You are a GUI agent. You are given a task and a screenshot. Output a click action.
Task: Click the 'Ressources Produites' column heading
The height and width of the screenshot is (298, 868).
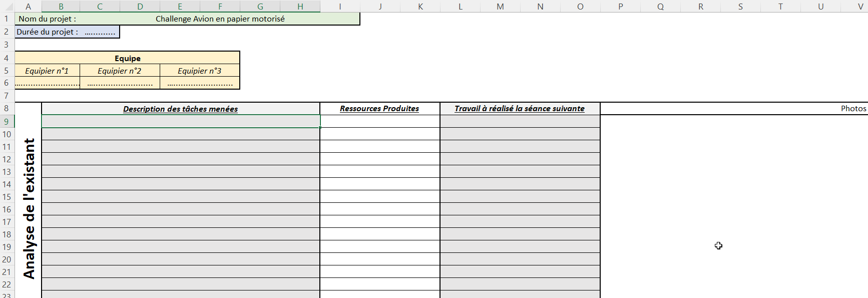(379, 109)
